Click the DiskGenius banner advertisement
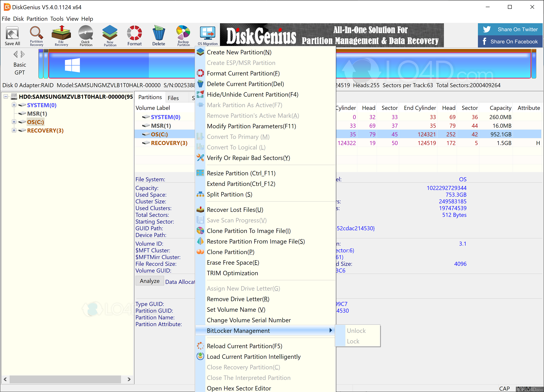This screenshot has height=392, width=544. tap(332, 35)
